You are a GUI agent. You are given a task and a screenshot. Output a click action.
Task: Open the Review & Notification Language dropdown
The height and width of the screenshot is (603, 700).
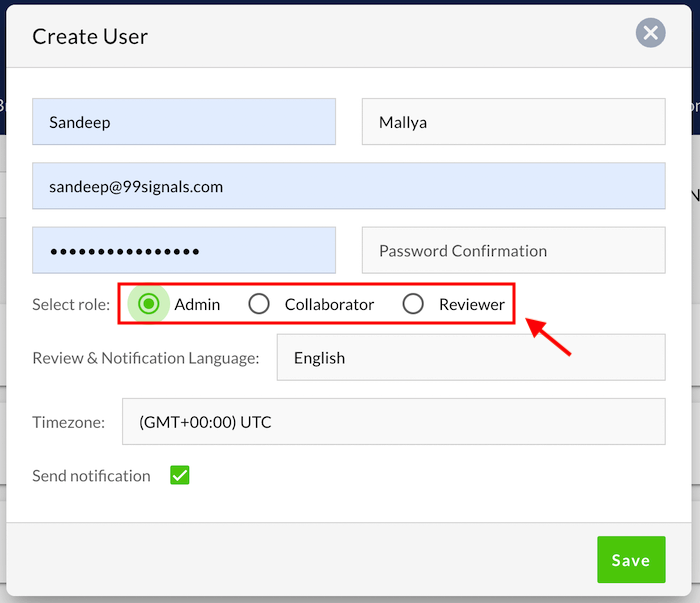click(470, 358)
